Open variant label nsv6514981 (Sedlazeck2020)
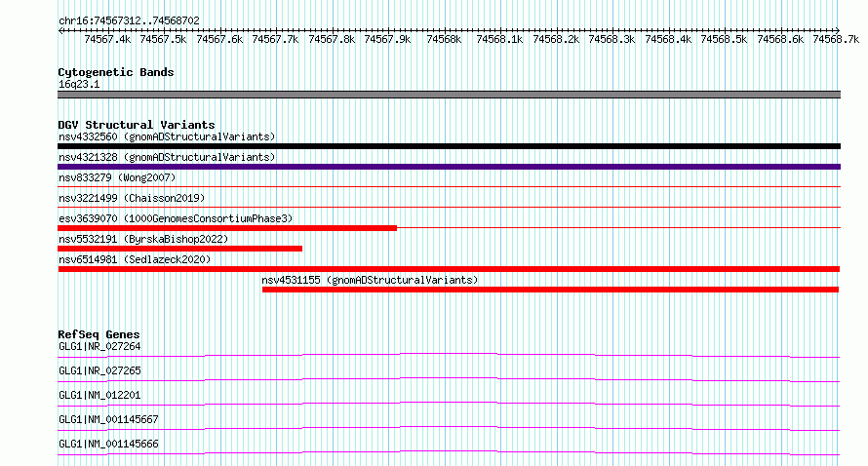Image resolution: width=868 pixels, height=466 pixels. click(135, 259)
